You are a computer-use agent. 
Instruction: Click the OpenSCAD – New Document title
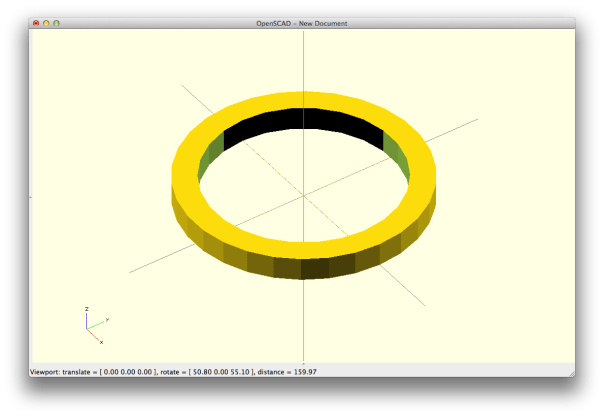301,21
